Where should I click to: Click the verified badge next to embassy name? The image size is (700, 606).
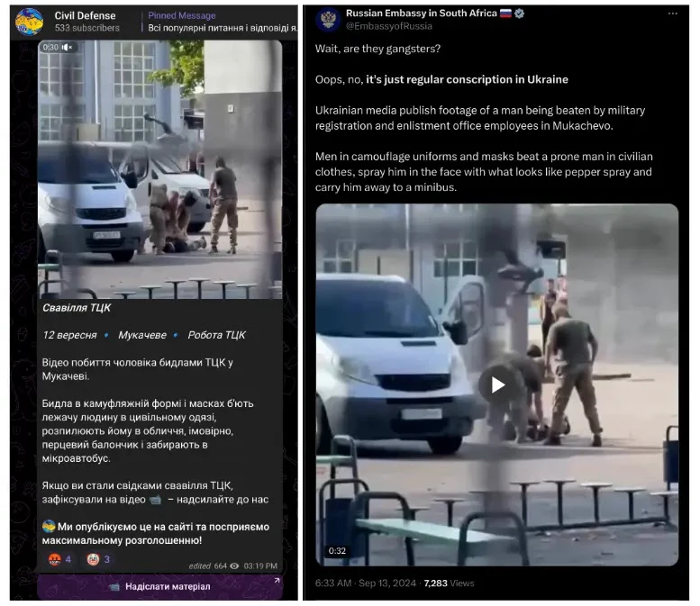coord(519,14)
